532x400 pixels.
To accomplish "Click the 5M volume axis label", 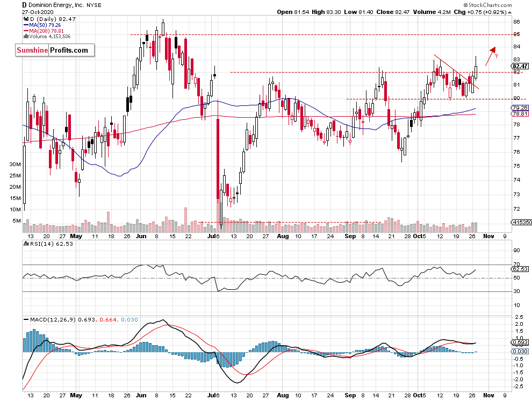I will tap(17, 221).
